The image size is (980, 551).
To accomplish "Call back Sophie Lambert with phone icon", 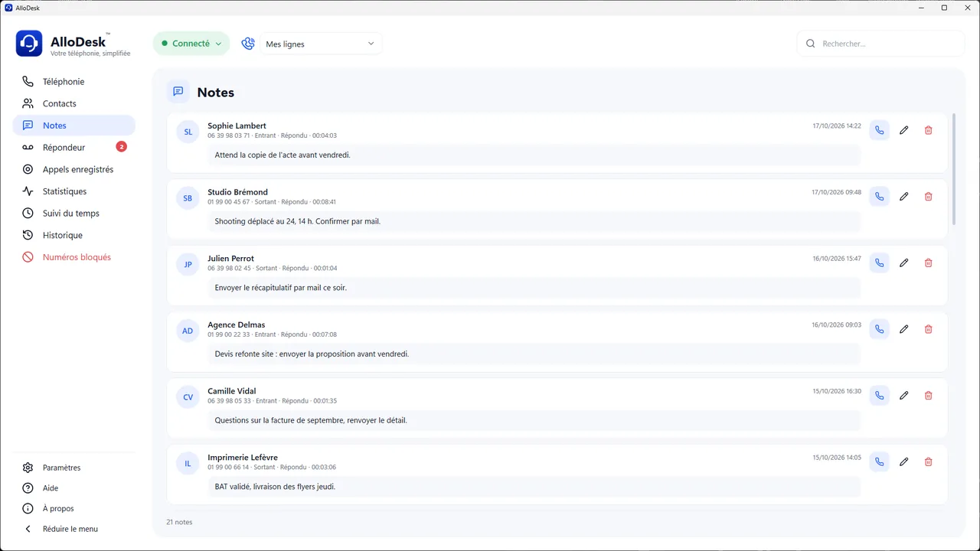I will [x=880, y=130].
